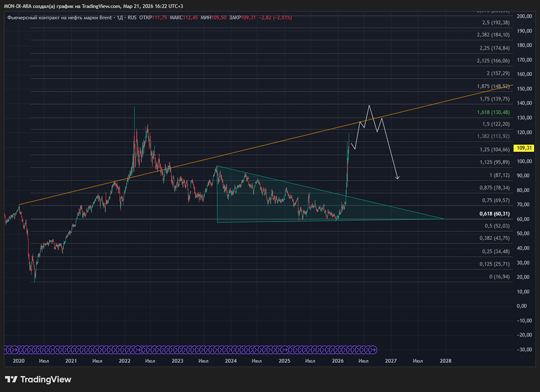This screenshot has width=540, height=392.
Task: Click the last purple contract-switch marker in the row
Action: (373, 350)
